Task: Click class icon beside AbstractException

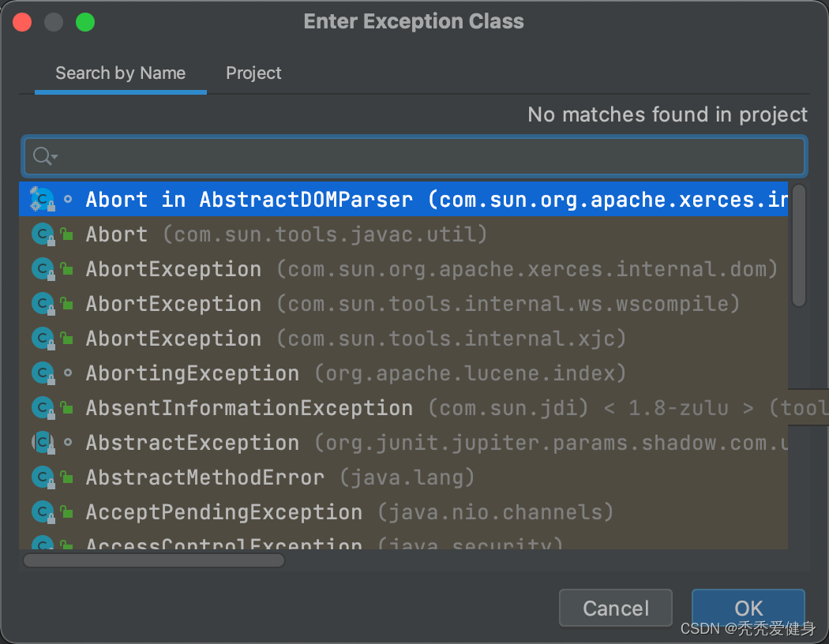Action: (x=42, y=444)
